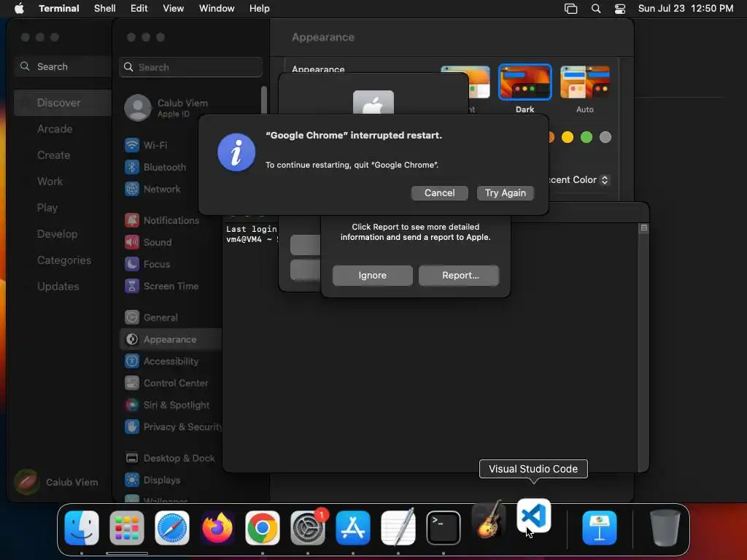Image resolution: width=747 pixels, height=560 pixels.
Task: Click Report… button in crash dialog
Action: (x=459, y=276)
